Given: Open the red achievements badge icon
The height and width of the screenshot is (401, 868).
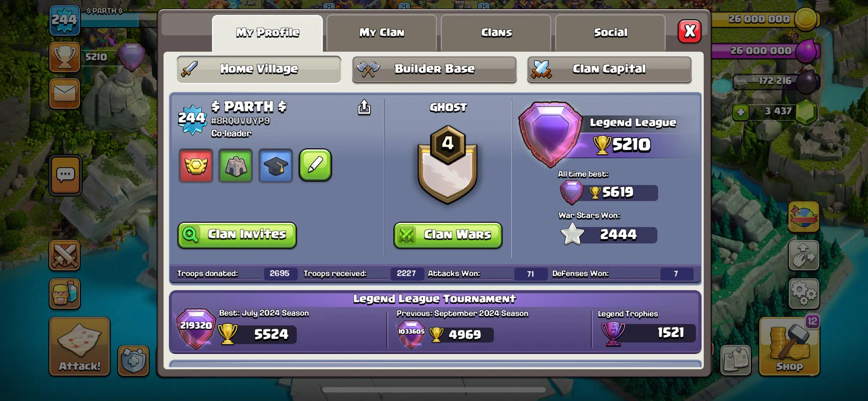Looking at the screenshot, I should [196, 166].
